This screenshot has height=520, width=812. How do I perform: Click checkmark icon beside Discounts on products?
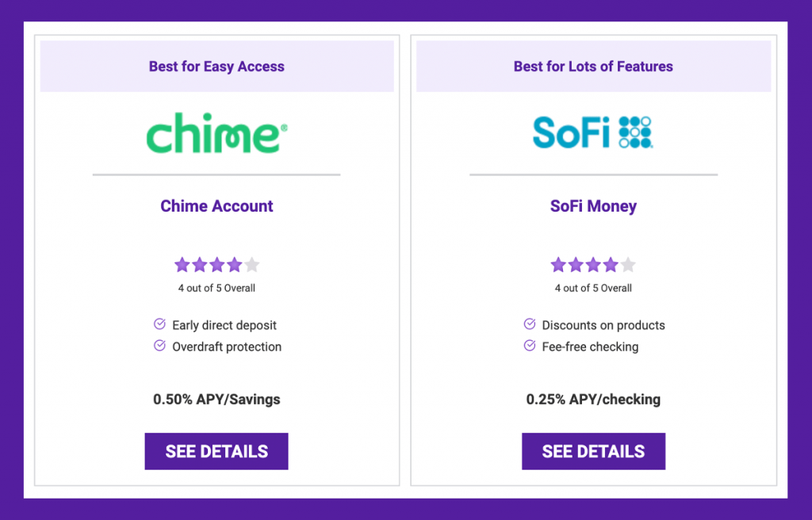(529, 324)
